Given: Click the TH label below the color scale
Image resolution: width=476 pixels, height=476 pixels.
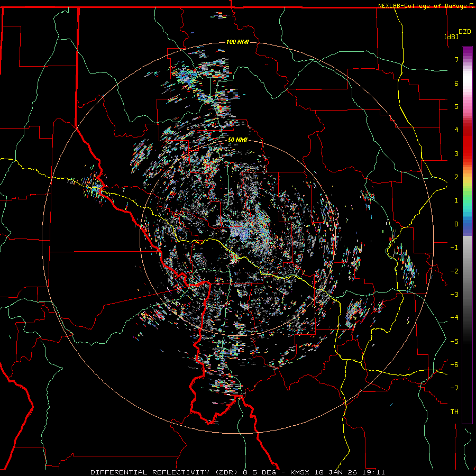Looking at the screenshot, I should (x=454, y=411).
